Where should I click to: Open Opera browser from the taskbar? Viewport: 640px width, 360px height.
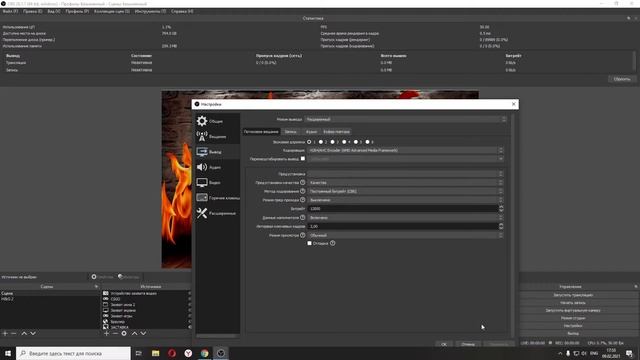(x=172, y=353)
